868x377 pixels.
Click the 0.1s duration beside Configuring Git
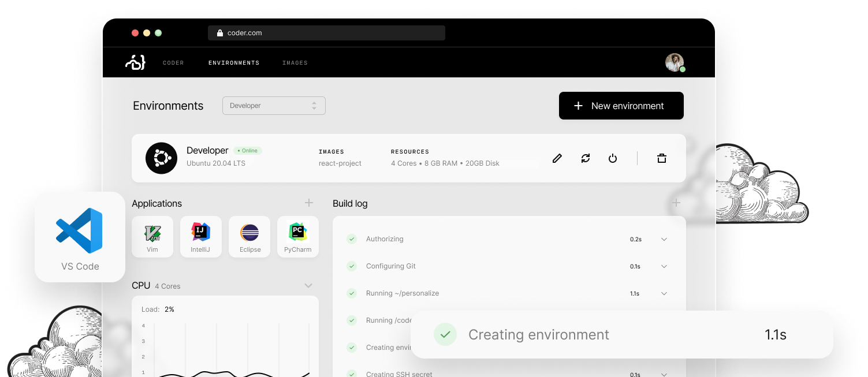pyautogui.click(x=635, y=267)
